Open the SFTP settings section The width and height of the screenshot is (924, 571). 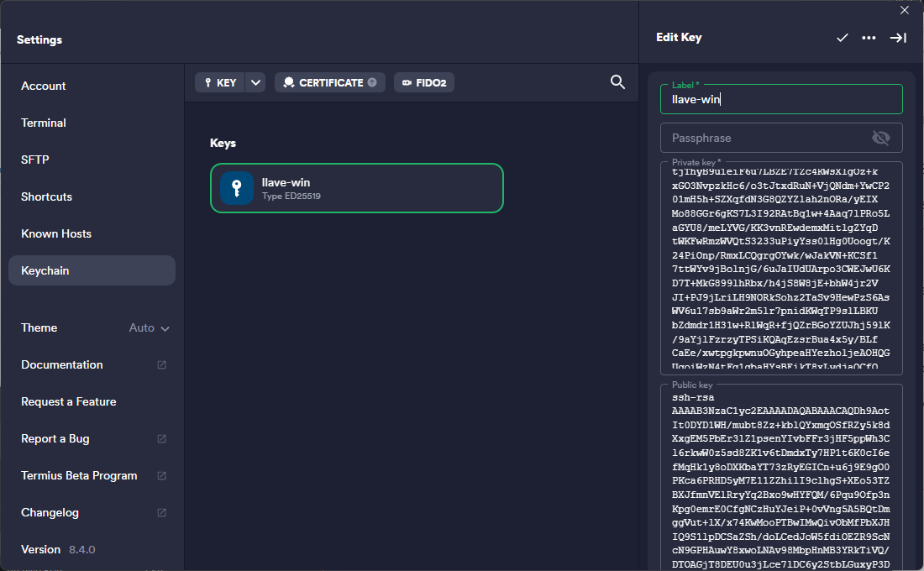[35, 160]
